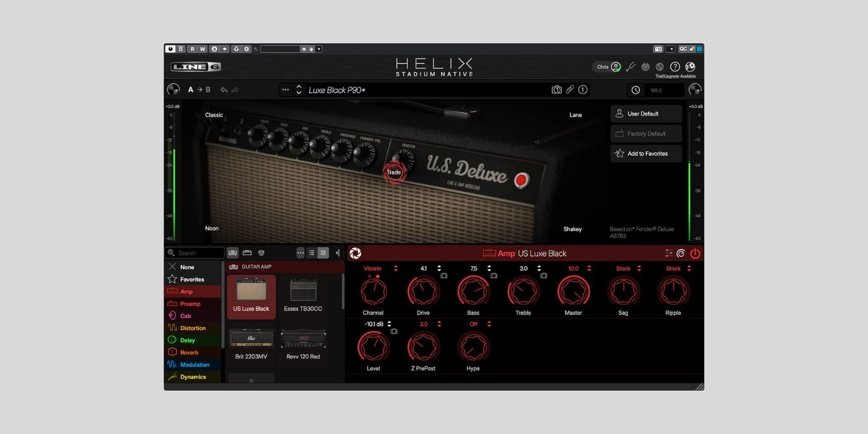Select the Brit 2203MV amp thumbnail

[x=251, y=344]
